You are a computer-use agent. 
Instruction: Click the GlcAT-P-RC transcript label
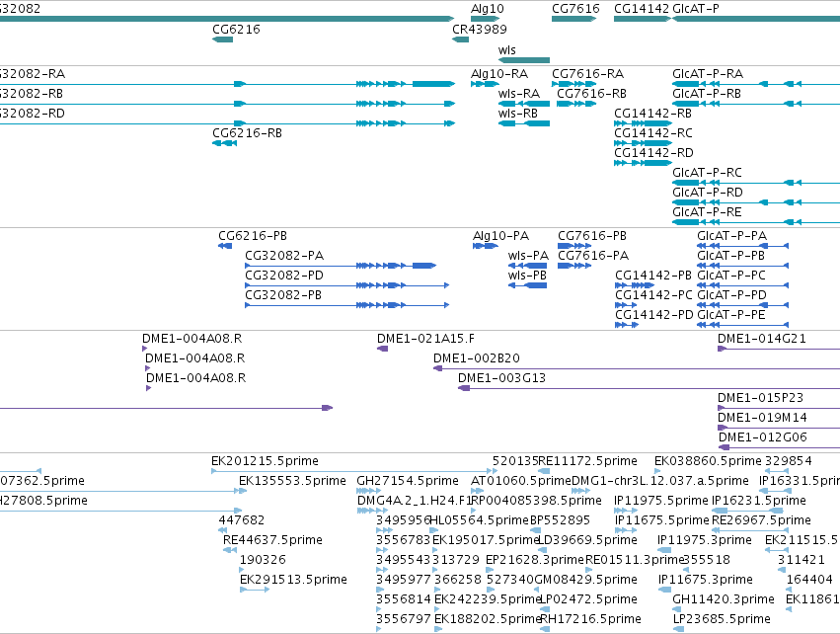[707, 173]
